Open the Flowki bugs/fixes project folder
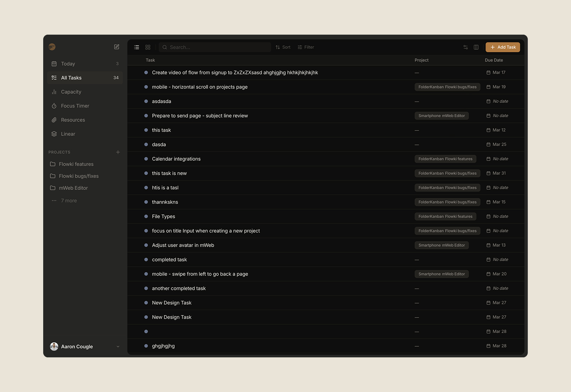Image resolution: width=571 pixels, height=392 pixels. click(79, 176)
